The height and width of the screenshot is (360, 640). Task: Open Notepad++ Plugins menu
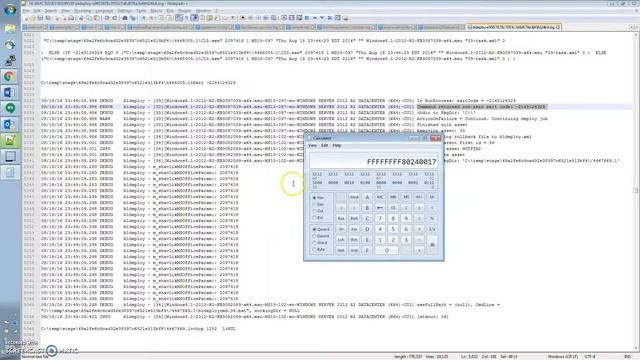coord(184,11)
